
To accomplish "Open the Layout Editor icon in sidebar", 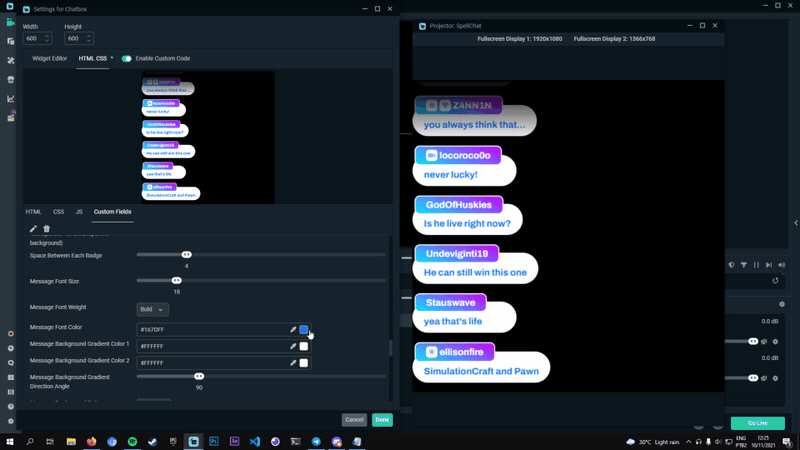I will [10, 41].
